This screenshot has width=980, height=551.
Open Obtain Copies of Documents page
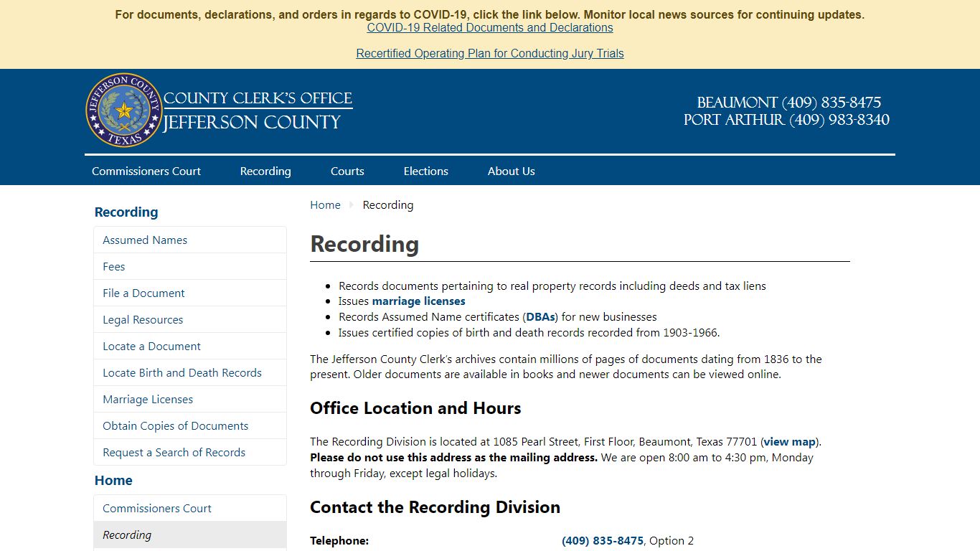[175, 425]
